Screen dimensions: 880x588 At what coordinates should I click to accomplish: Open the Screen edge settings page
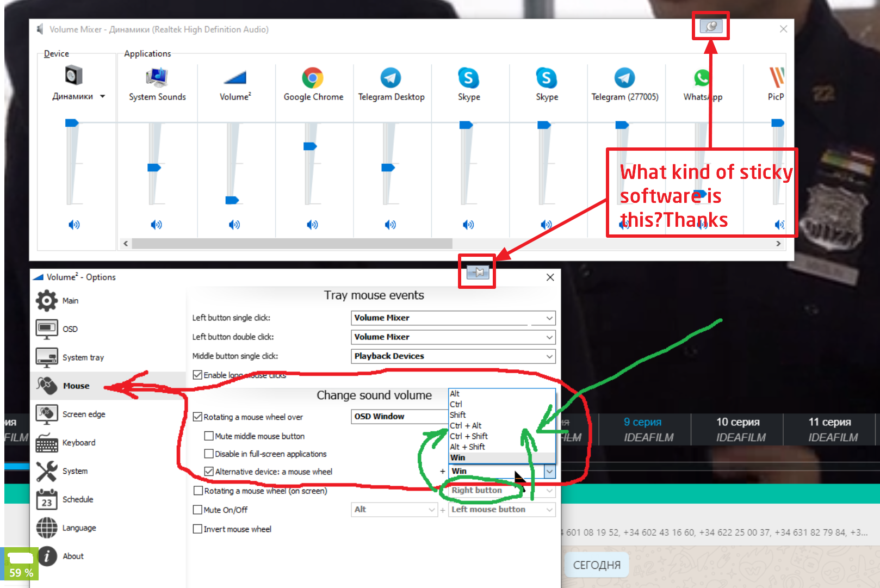coord(108,414)
